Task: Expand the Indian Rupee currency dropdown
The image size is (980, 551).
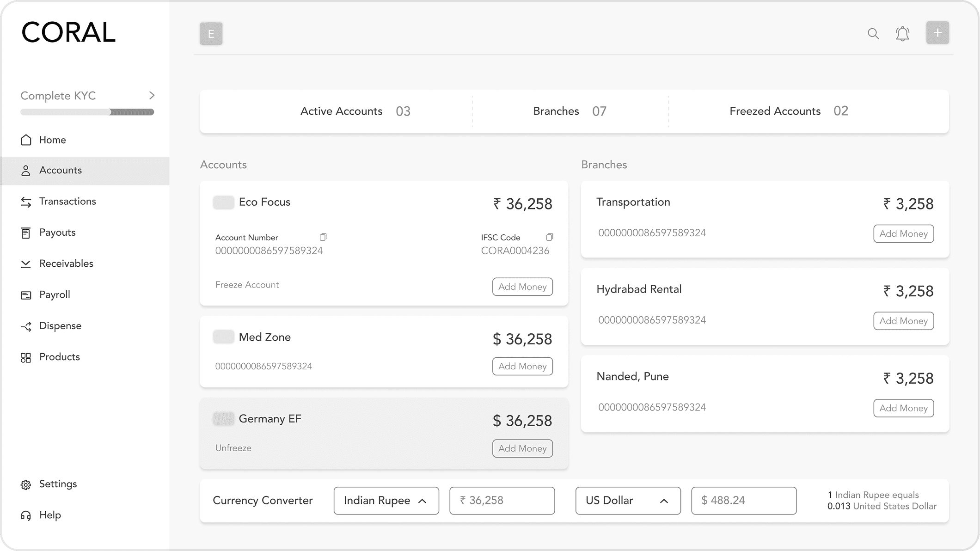Action: (x=386, y=501)
